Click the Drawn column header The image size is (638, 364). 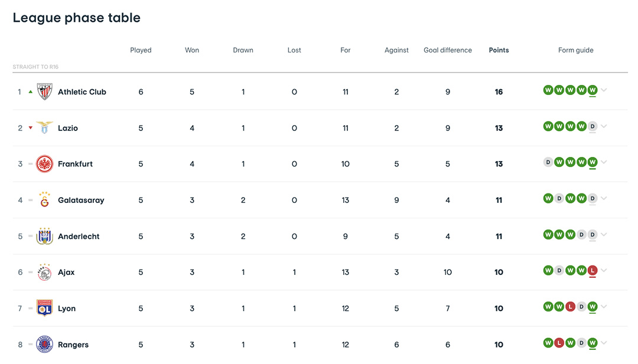(243, 50)
